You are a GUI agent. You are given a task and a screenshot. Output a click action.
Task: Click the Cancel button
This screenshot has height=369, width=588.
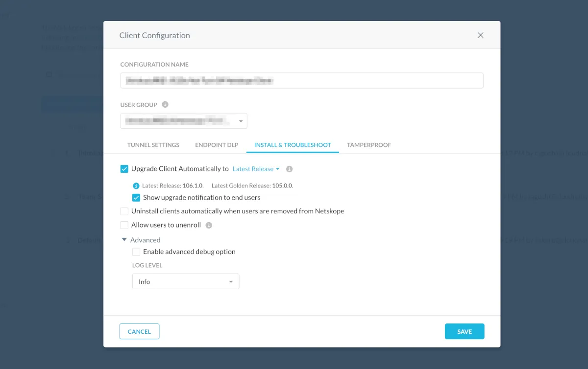pyautogui.click(x=139, y=331)
